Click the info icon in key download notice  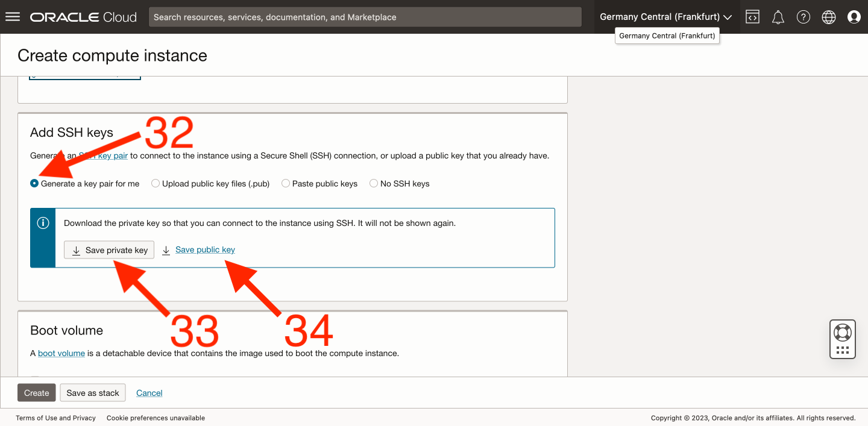click(x=43, y=223)
